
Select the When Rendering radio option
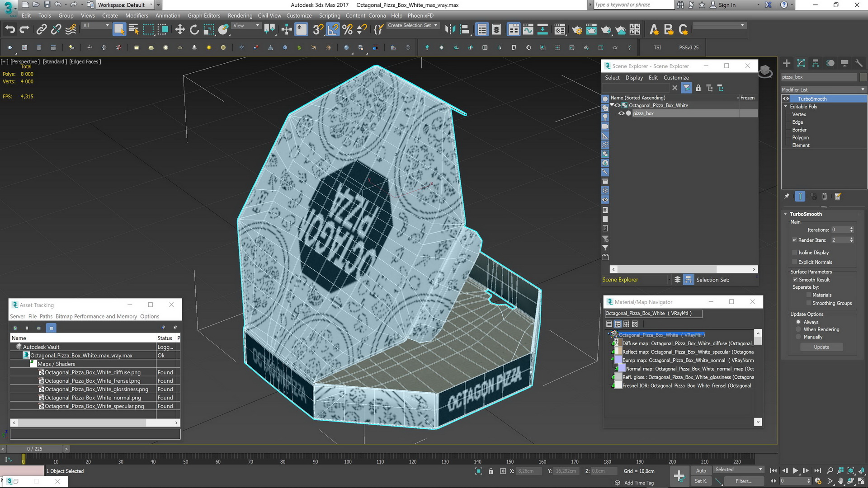pos(798,329)
